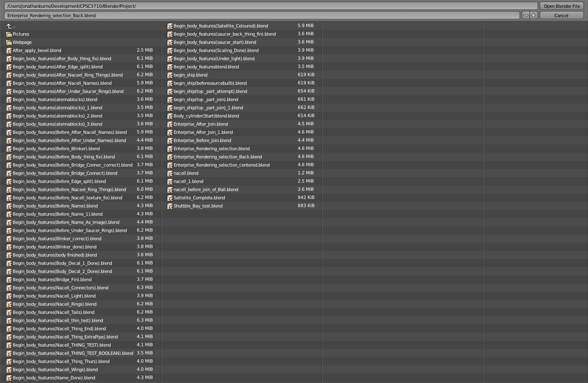Viewport: 588px width, 383px height.
Task: Select begin_ship(top _part_join)_1.blend
Action: (x=208, y=108)
